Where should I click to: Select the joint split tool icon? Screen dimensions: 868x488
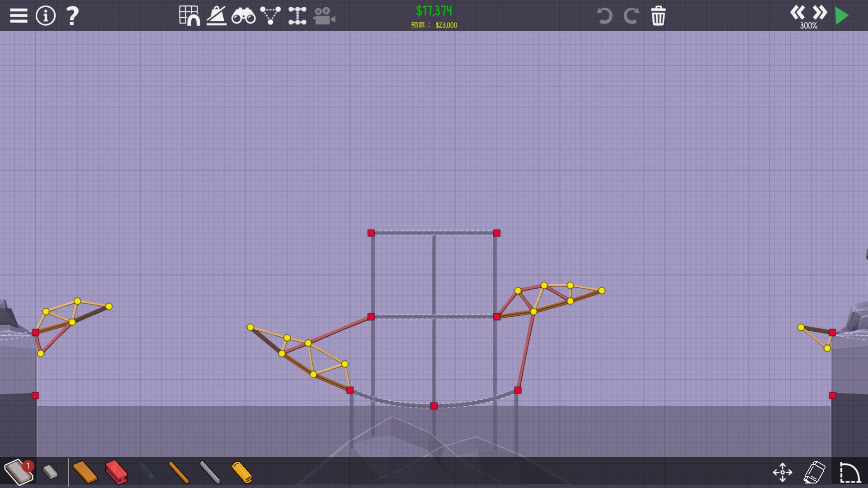pos(297,16)
